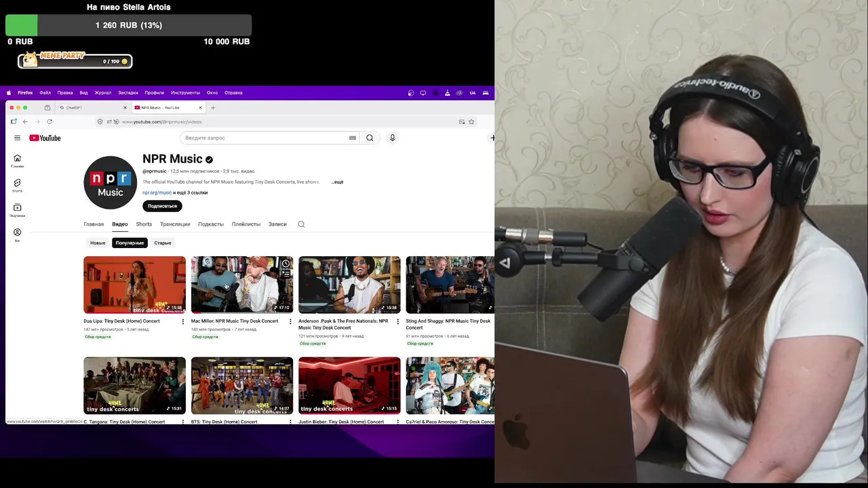Click the Firefox address bar URL
Image resolution: width=868 pixels, height=488 pixels.
click(x=161, y=122)
